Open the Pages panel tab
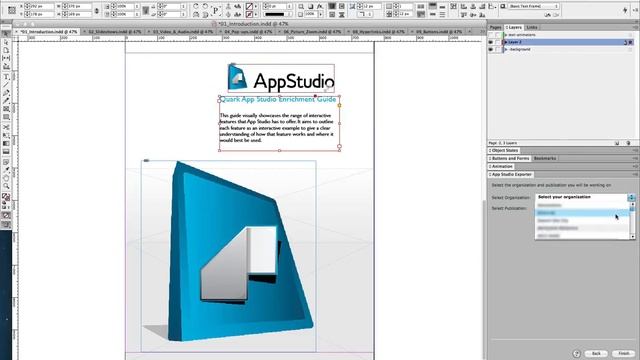Viewport: 640px width, 360px height. click(495, 27)
